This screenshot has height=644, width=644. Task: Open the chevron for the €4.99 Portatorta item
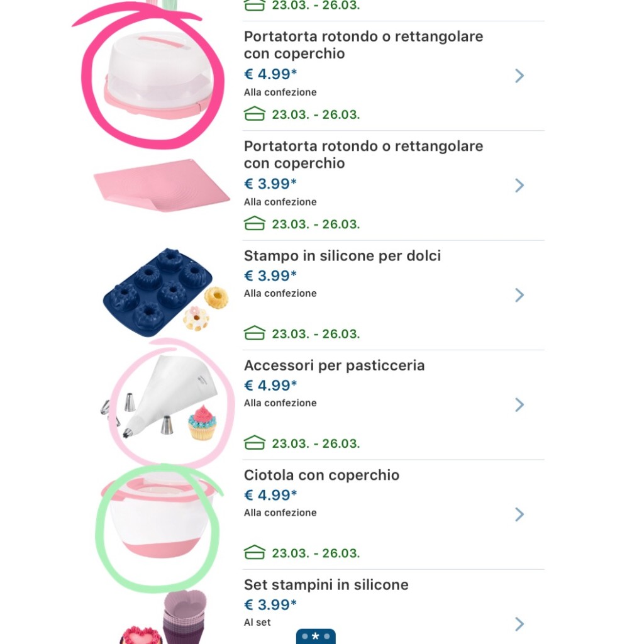[x=519, y=75]
